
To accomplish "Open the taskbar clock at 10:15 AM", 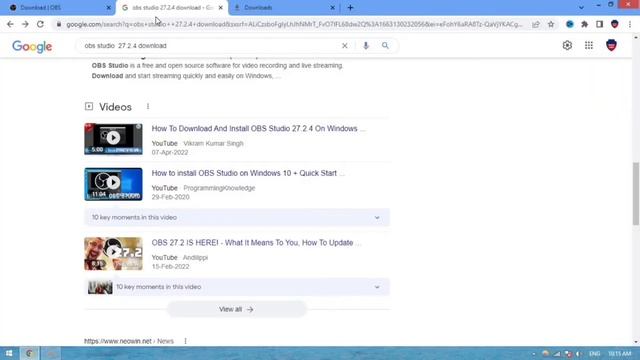I will point(620,354).
